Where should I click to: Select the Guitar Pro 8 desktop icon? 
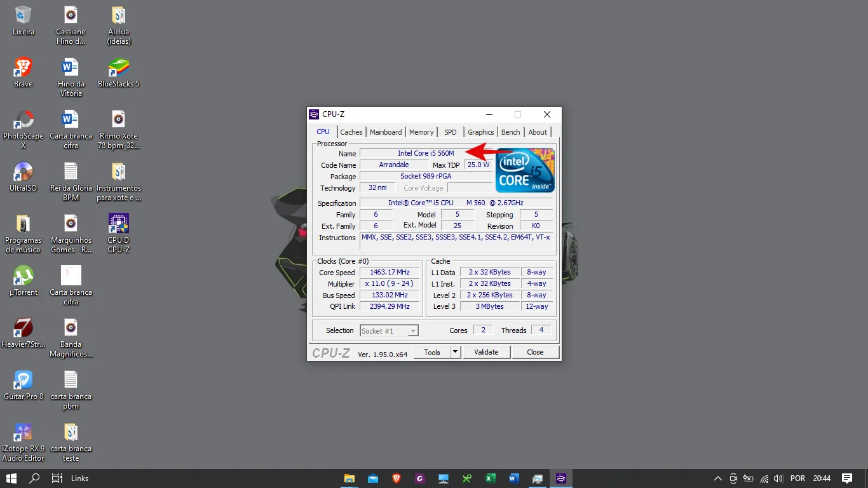pos(24,385)
